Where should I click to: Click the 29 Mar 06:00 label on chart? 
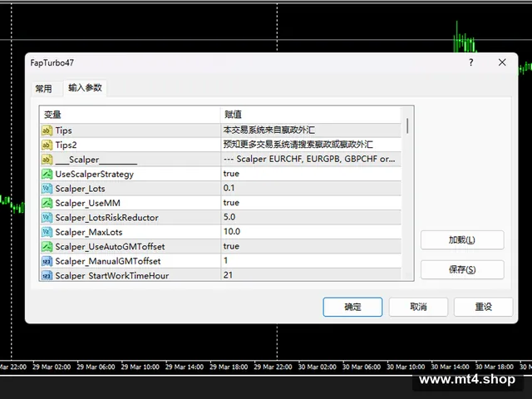pos(96,367)
